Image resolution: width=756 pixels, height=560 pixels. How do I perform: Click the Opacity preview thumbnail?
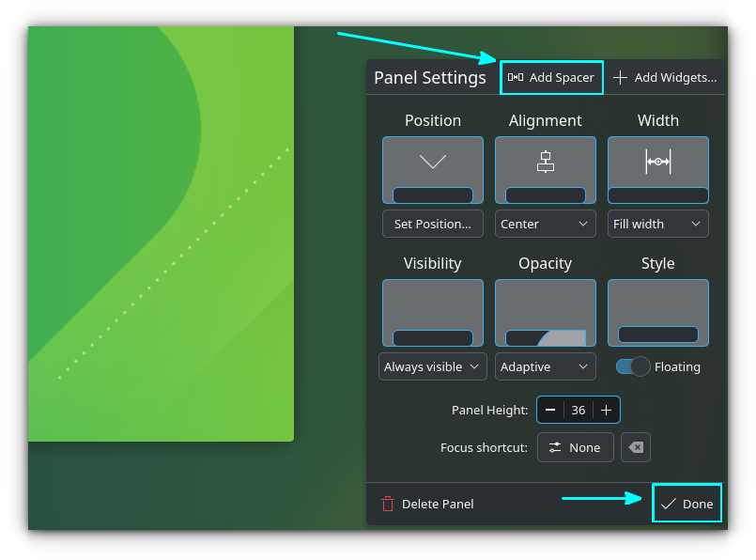pos(545,312)
